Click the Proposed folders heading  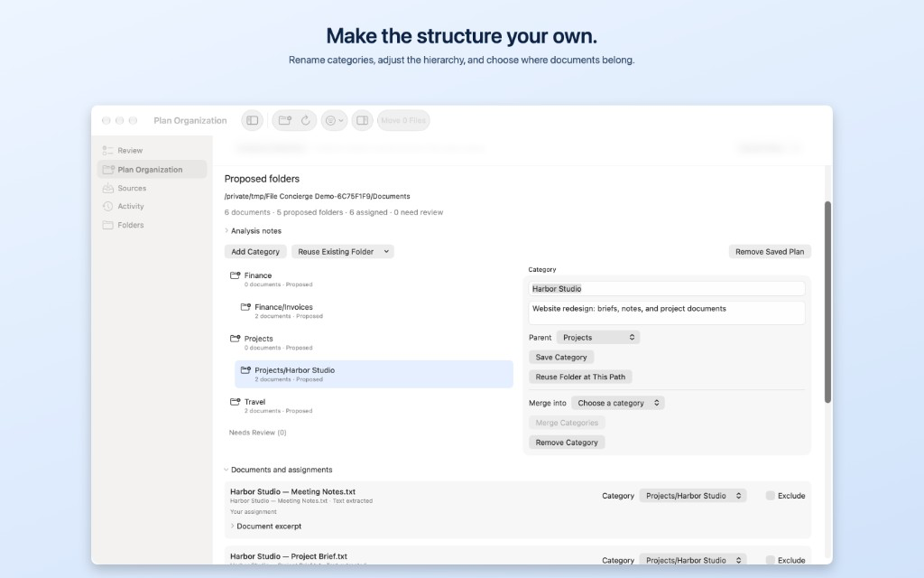[262, 179]
